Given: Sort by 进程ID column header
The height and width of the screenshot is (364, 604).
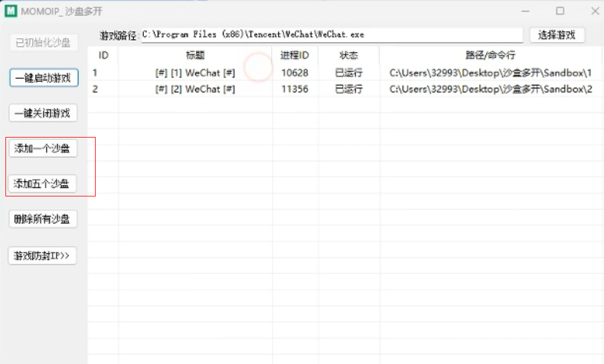Looking at the screenshot, I should point(295,55).
